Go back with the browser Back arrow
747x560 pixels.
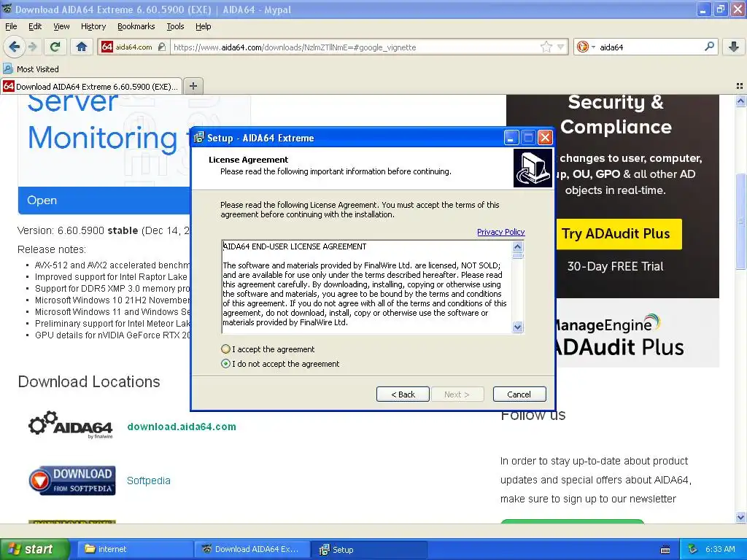click(14, 47)
